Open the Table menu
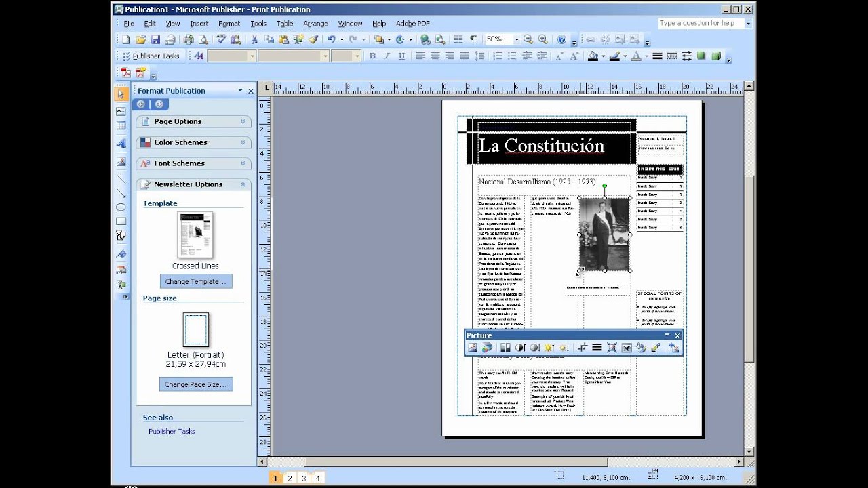 (285, 23)
